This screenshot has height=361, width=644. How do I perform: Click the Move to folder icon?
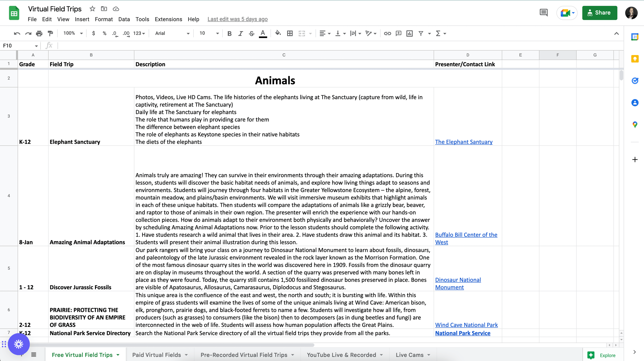(104, 9)
